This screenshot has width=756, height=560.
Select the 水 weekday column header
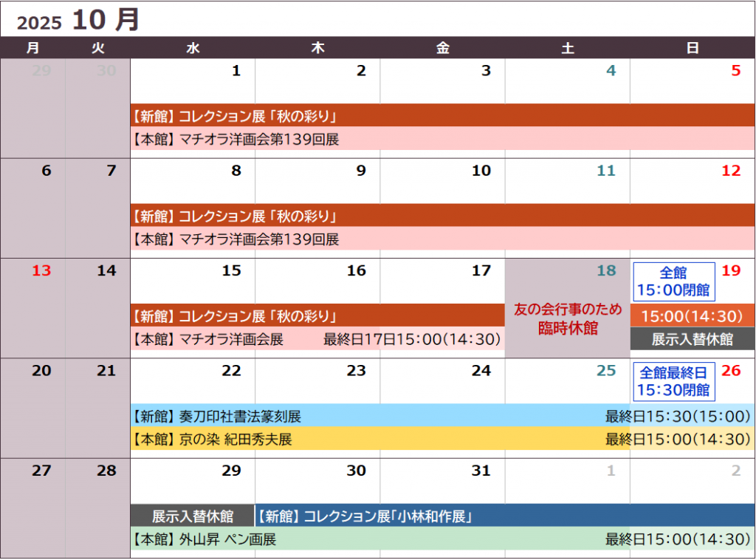click(x=193, y=48)
